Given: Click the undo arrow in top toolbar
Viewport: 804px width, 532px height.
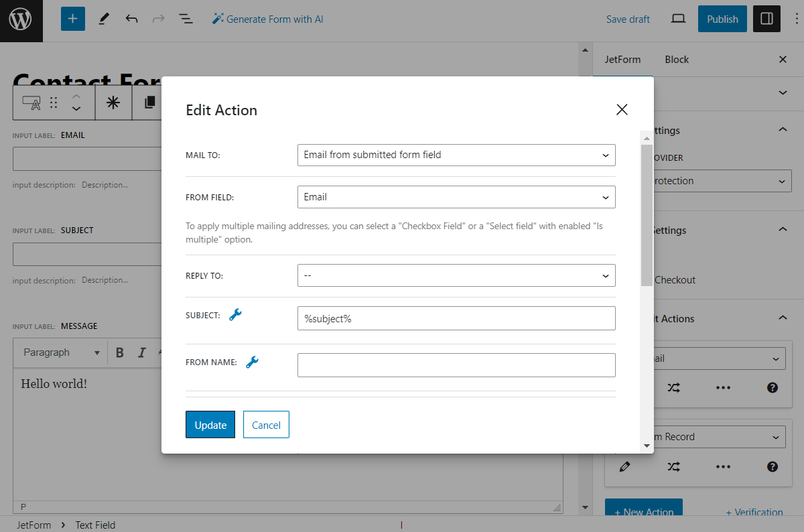Looking at the screenshot, I should click(x=131, y=19).
